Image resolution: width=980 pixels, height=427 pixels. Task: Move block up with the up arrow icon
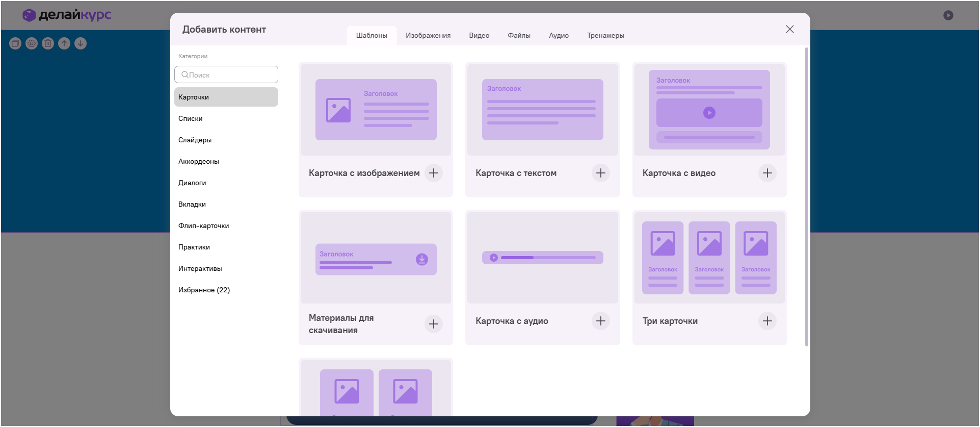tap(64, 43)
